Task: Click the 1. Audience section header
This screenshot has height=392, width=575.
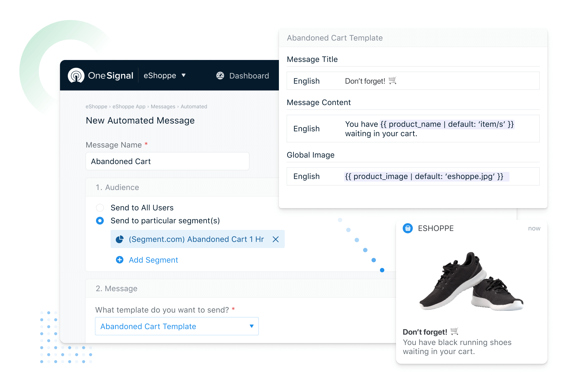Action: coord(182,187)
